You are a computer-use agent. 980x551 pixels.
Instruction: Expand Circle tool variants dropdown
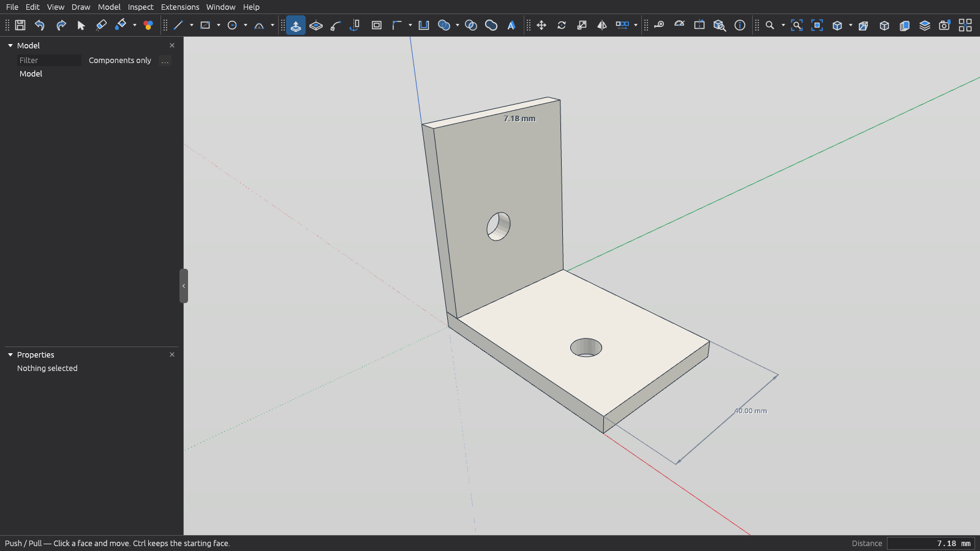246,25
